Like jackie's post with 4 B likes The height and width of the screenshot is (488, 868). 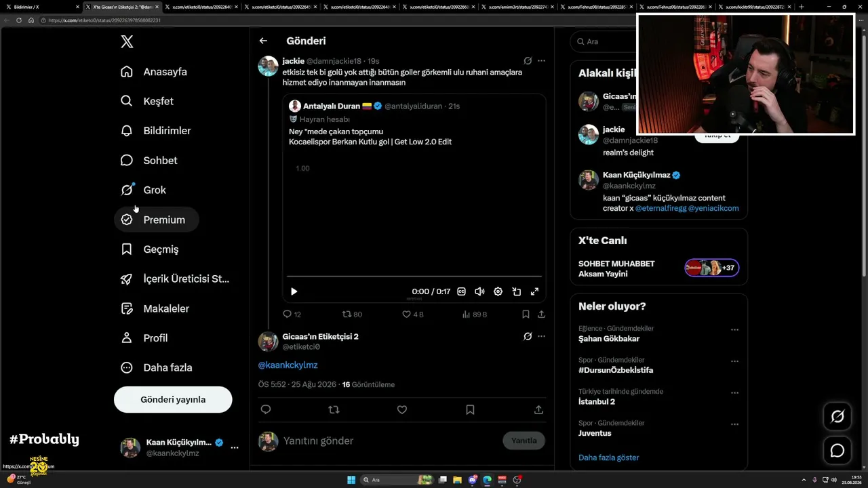coord(412,314)
